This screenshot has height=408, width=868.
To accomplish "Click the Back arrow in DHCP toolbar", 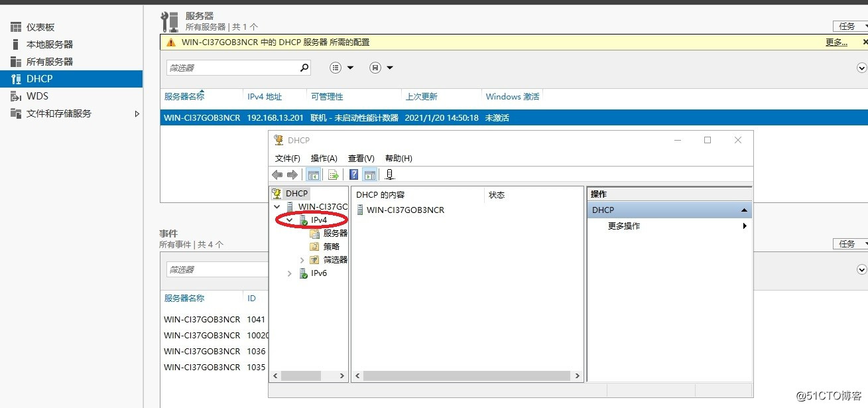I will point(277,174).
